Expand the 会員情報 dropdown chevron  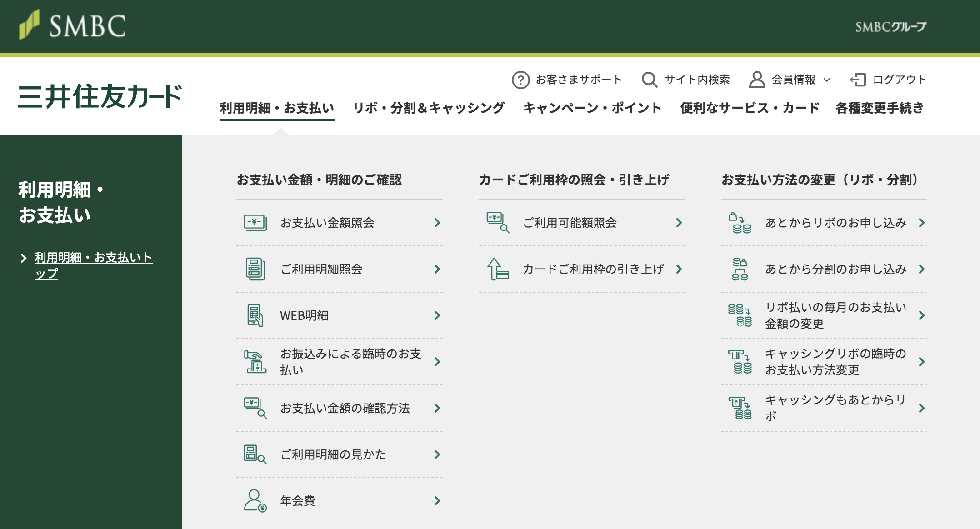(827, 80)
